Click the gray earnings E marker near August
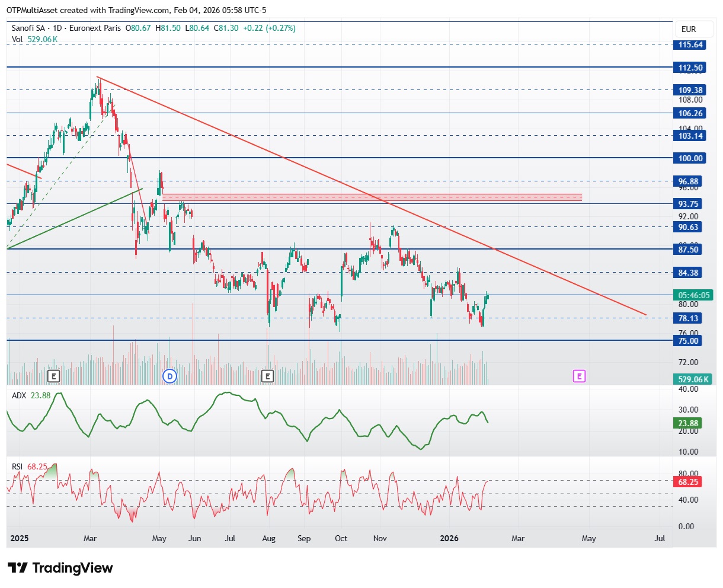 point(267,376)
